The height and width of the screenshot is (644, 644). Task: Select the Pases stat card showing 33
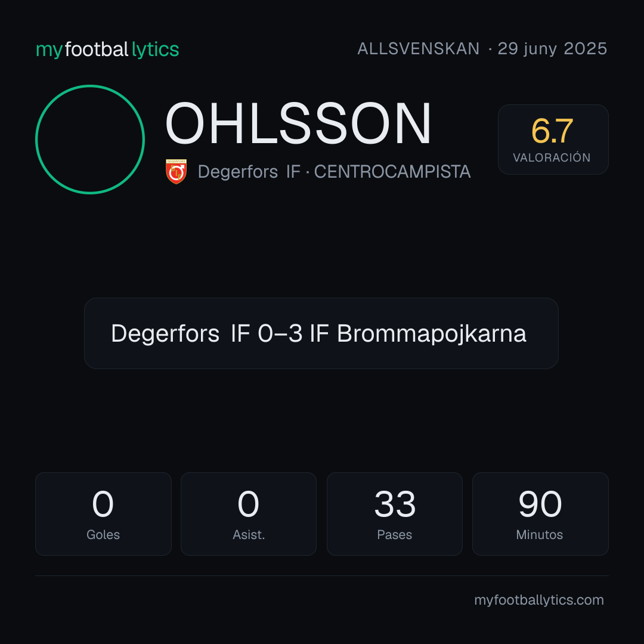[x=394, y=514]
